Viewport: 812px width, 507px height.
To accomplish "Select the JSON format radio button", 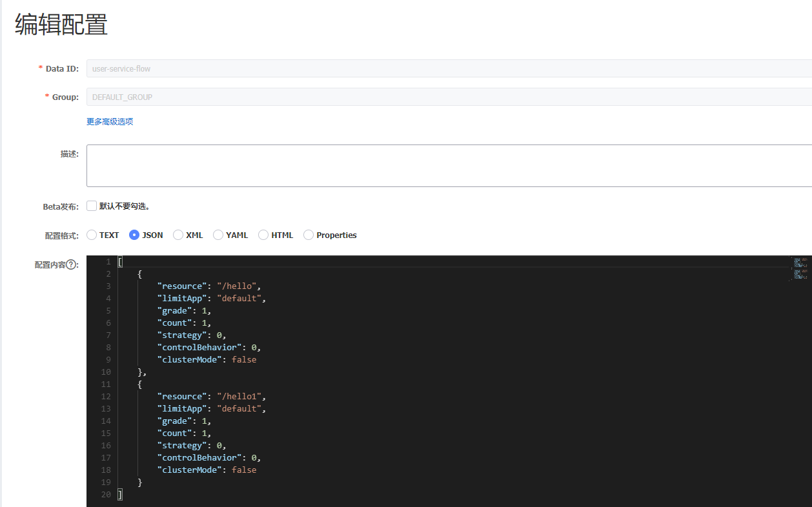I will tap(134, 235).
